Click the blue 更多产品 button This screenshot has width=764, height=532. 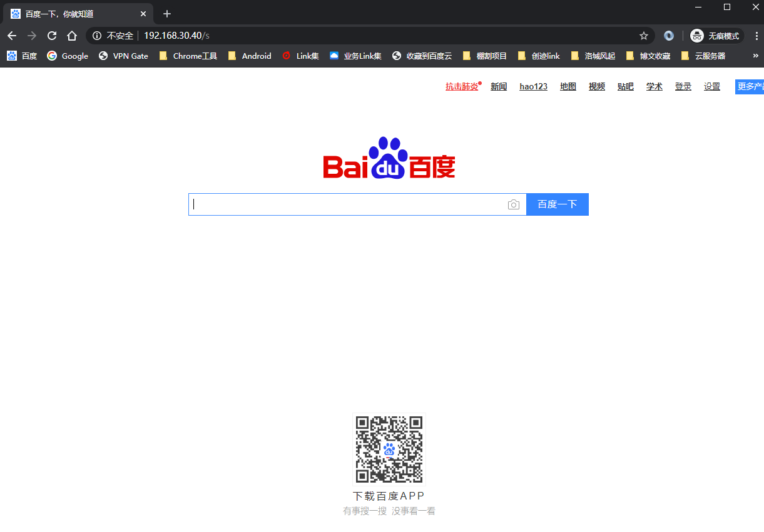click(x=750, y=87)
